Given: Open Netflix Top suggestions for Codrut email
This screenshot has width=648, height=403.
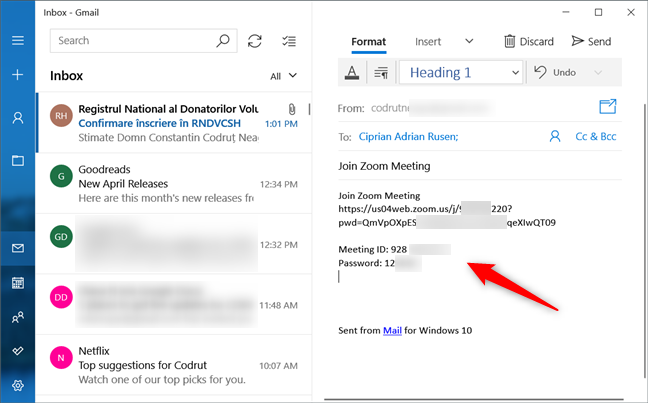Looking at the screenshot, I should coord(174,365).
